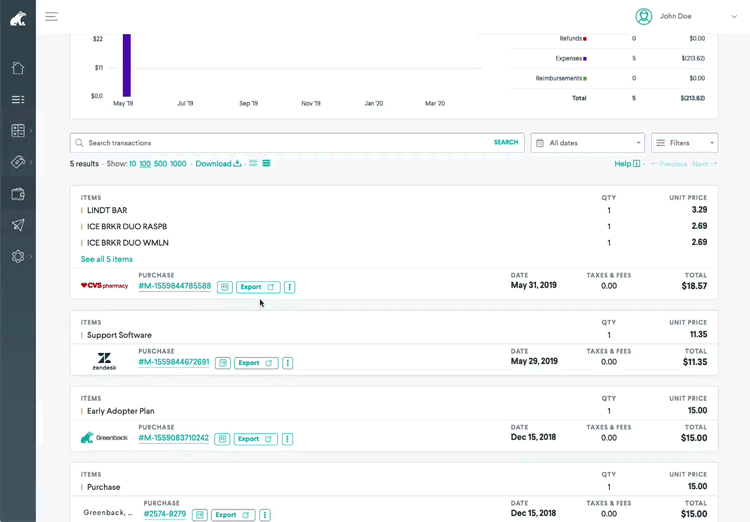Open purchase link #M-1559844785588
This screenshot has height=522, width=750.
click(175, 286)
